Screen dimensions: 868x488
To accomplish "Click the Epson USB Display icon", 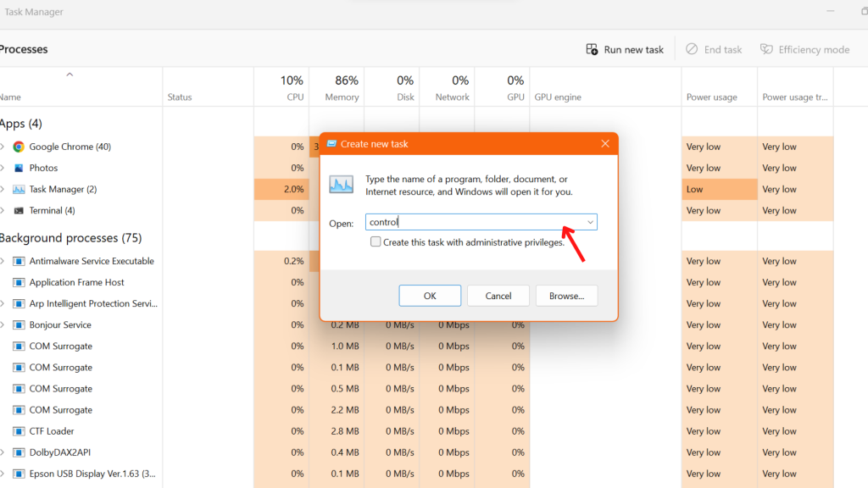I will click(19, 474).
